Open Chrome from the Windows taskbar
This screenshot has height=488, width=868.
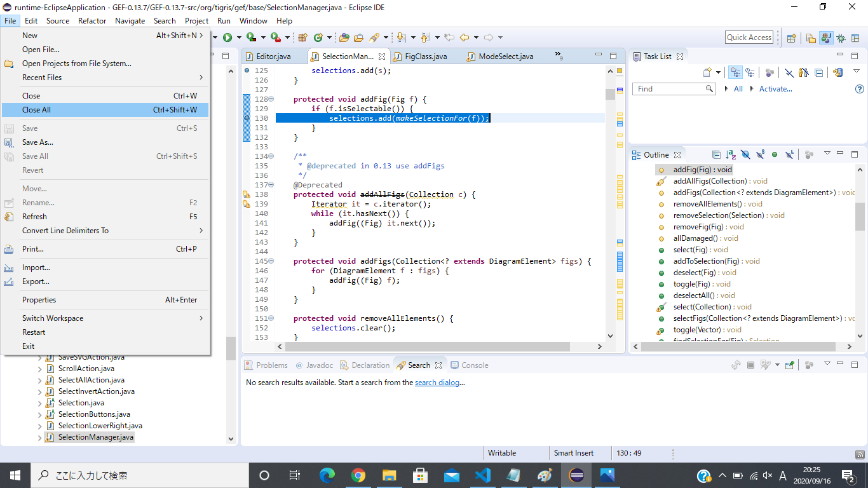358,475
